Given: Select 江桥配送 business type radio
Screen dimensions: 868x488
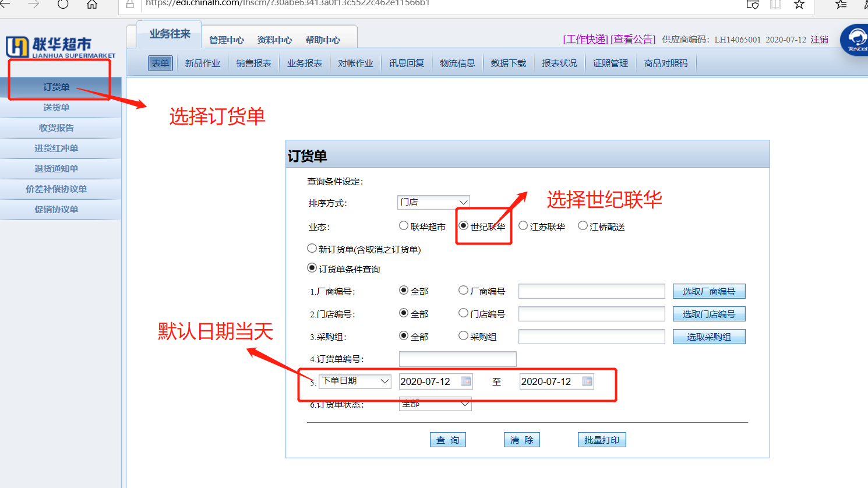Looking at the screenshot, I should coord(583,225).
